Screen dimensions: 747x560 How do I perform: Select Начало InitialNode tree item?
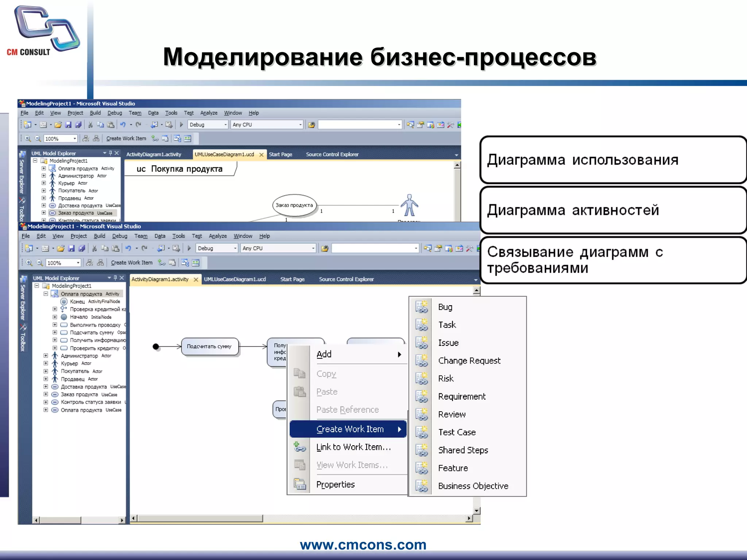86,317
